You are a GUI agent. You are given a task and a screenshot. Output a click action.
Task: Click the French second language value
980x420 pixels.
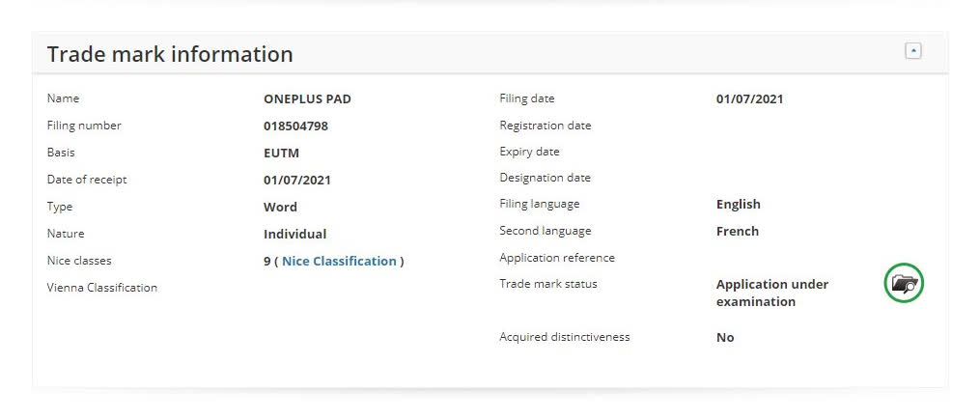click(x=737, y=231)
